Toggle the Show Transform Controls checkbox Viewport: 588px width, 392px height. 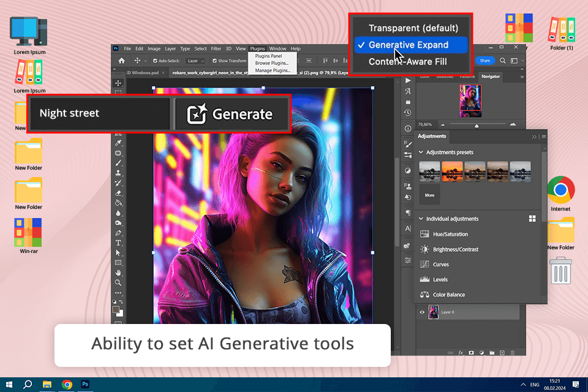[215, 61]
